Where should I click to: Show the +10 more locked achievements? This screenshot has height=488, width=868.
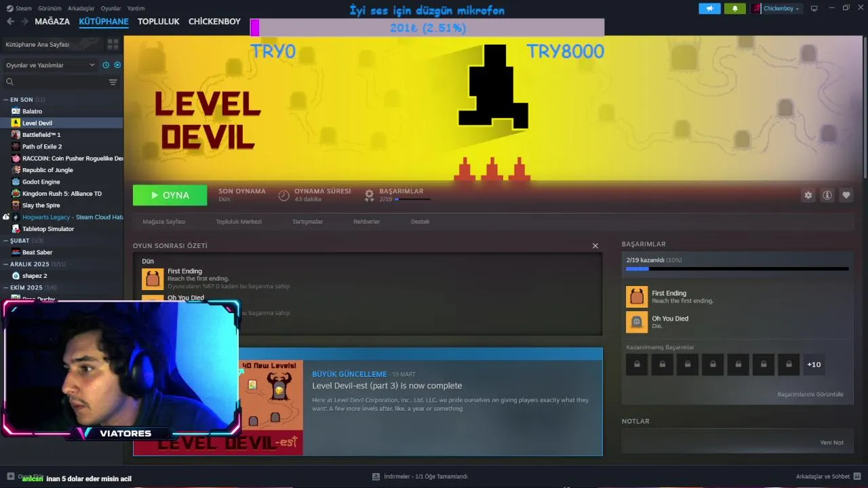pyautogui.click(x=814, y=365)
